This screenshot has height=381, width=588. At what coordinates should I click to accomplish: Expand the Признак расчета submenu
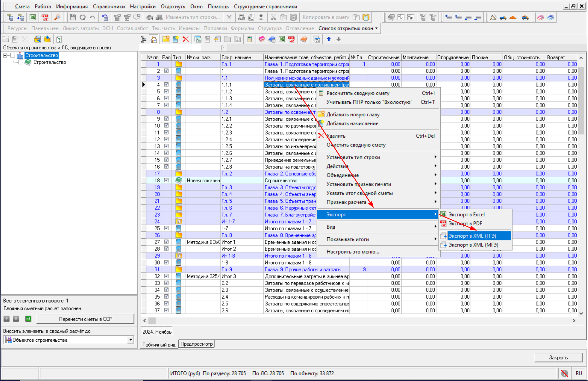[378, 202]
